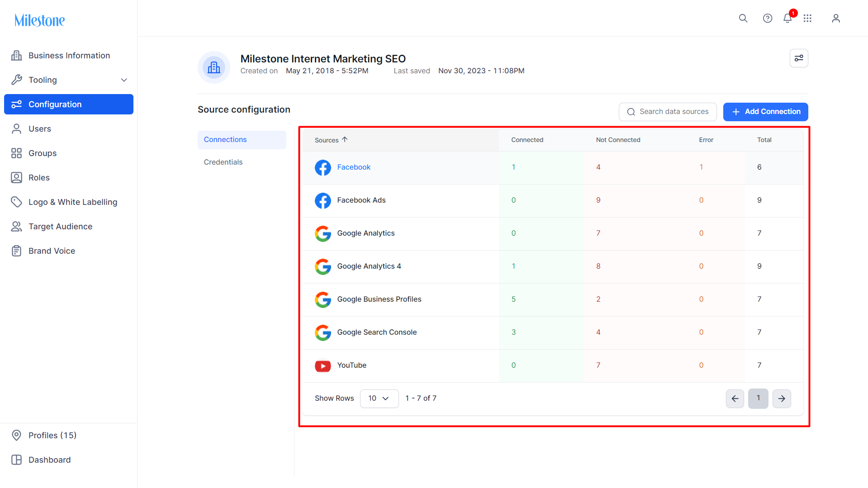The height and width of the screenshot is (488, 868).
Task: Open notifications bell icon
Action: coord(787,18)
